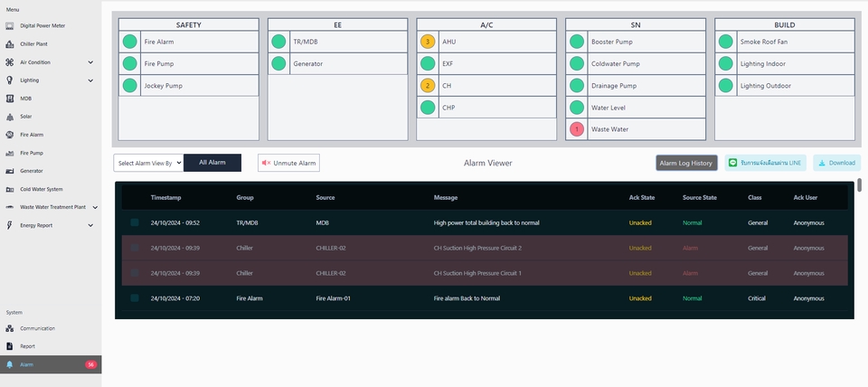Image resolution: width=868 pixels, height=387 pixels.
Task: Open the Generator sidebar icon
Action: (9, 171)
